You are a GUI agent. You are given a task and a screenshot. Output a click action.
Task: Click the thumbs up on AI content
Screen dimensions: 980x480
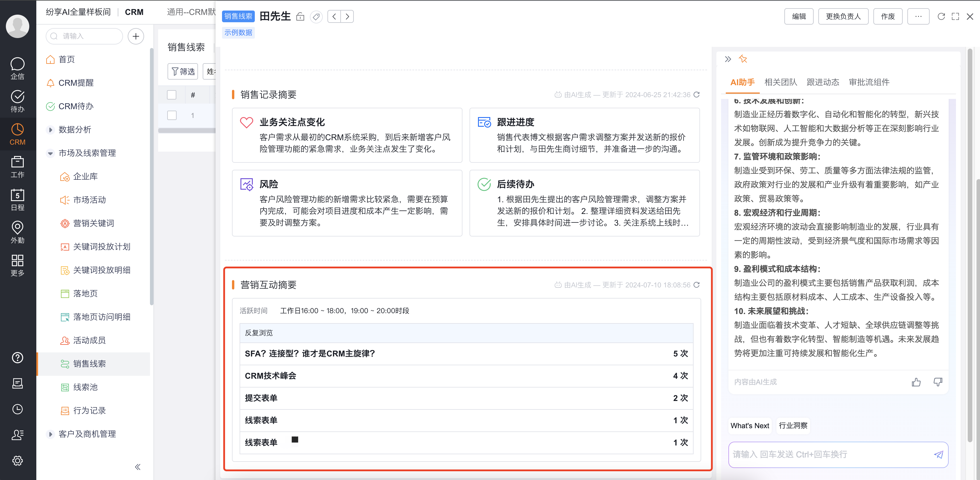pyautogui.click(x=916, y=382)
